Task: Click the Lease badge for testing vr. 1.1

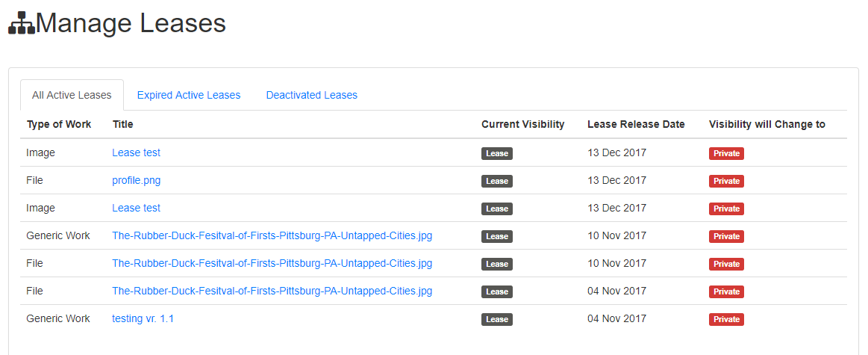Action: [497, 320]
